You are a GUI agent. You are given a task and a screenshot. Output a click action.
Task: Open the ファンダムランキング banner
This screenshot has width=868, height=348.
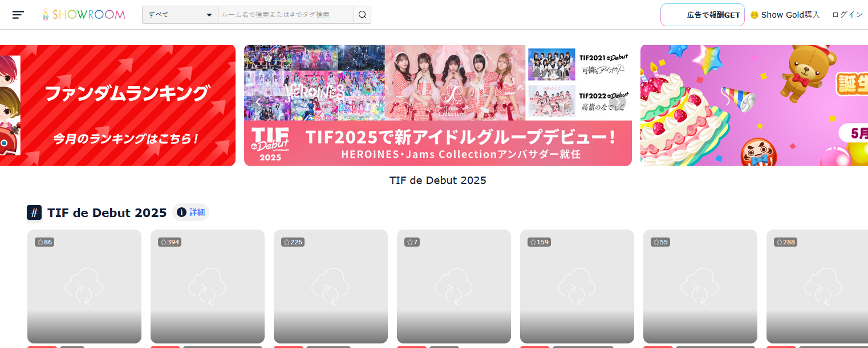click(117, 105)
